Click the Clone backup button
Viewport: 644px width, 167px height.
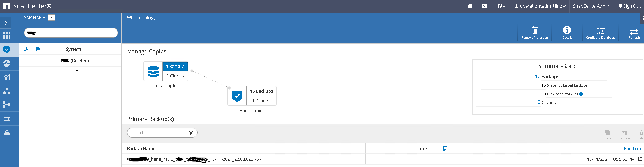click(x=607, y=134)
